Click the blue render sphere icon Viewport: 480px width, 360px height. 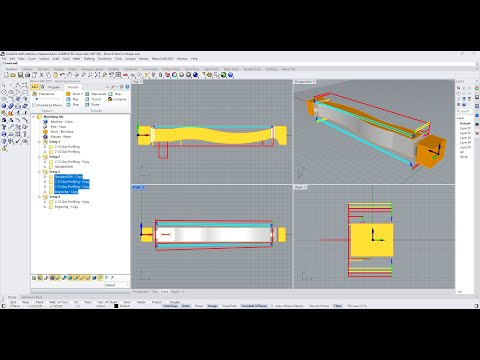tap(195, 75)
